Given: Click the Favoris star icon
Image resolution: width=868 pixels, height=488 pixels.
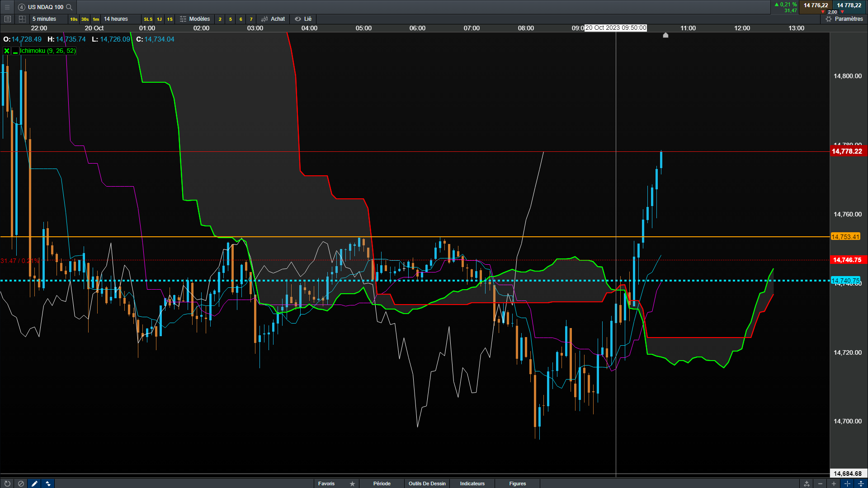Looking at the screenshot, I should pos(352,483).
